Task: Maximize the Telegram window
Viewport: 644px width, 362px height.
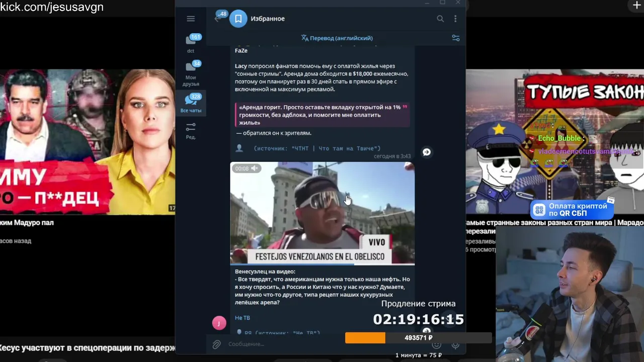Action: [442, 3]
